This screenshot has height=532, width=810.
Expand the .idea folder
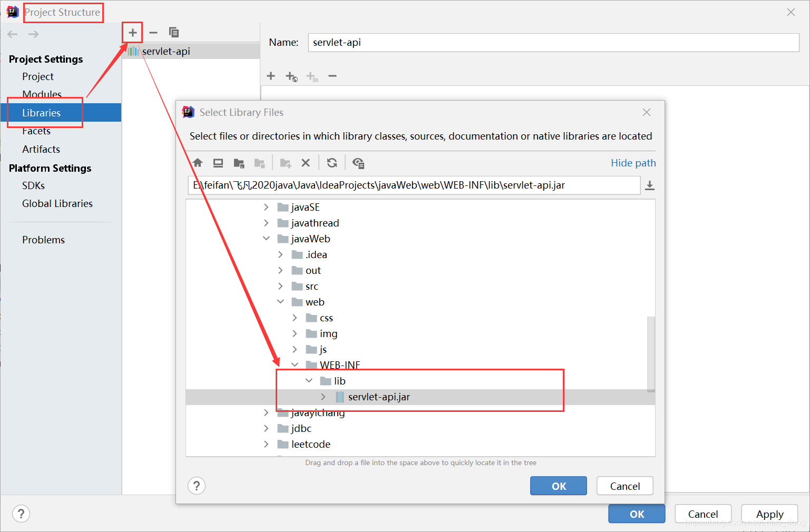[x=280, y=254]
